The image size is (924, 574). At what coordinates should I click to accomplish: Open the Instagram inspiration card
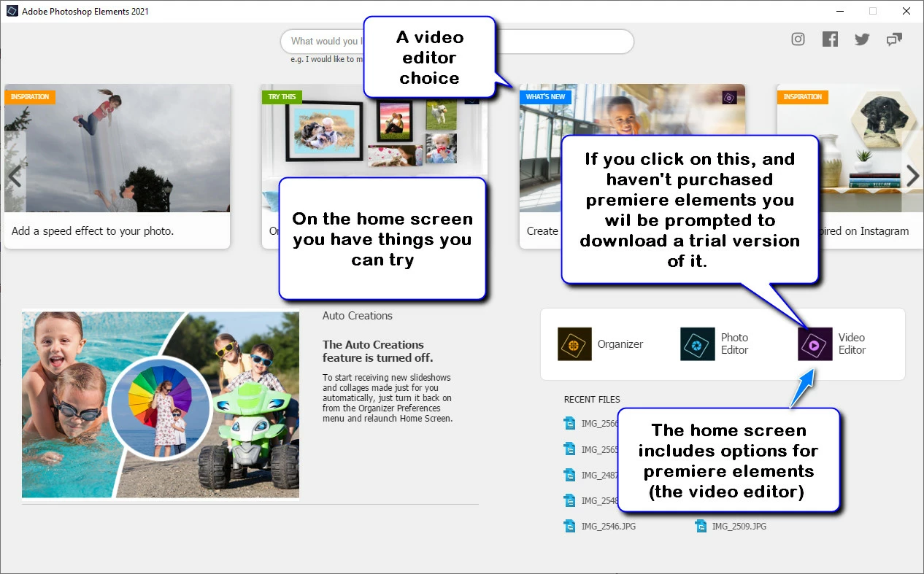click(x=849, y=166)
